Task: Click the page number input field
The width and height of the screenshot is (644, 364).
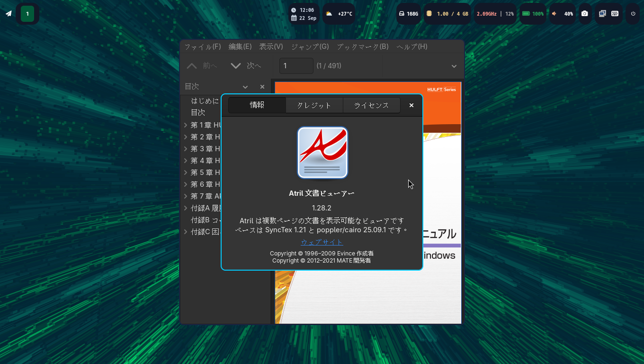Action: (x=296, y=66)
